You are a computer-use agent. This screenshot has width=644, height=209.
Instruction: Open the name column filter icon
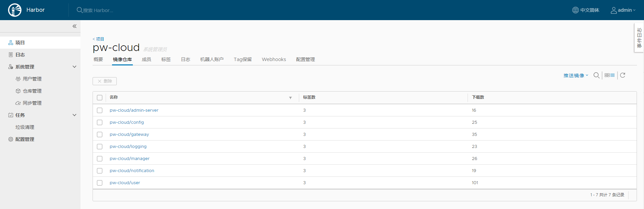pyautogui.click(x=290, y=98)
